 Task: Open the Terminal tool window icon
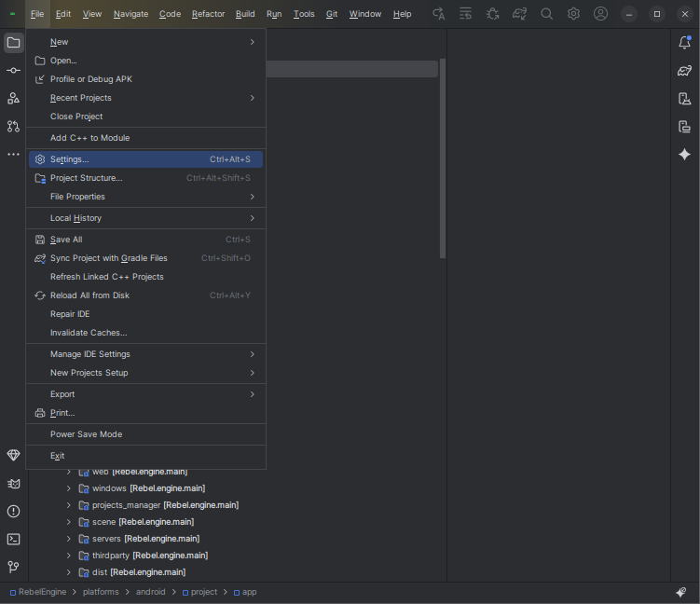(13, 540)
